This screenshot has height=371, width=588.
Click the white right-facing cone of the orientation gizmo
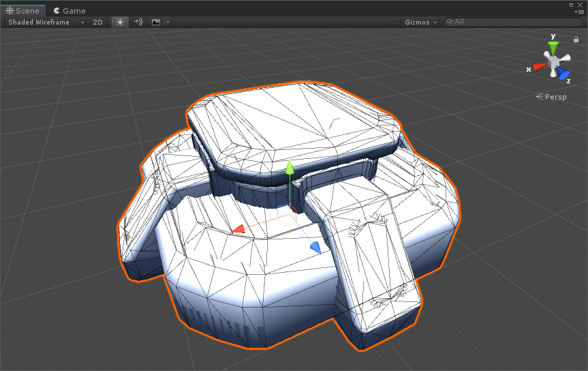click(x=566, y=58)
